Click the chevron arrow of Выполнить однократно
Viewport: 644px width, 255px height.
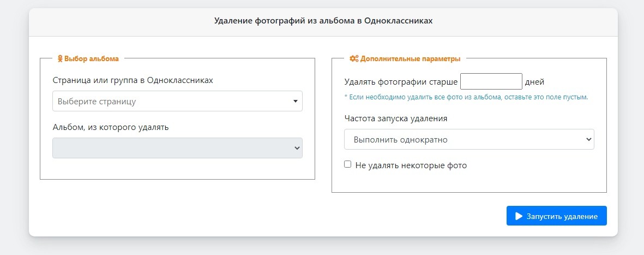pos(588,139)
